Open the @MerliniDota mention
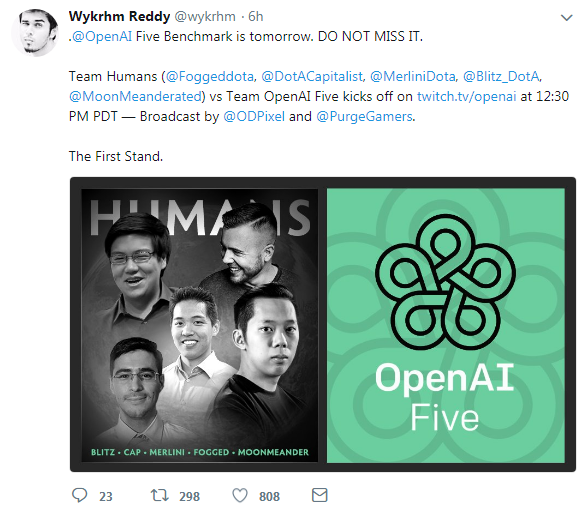The image size is (587, 512). pyautogui.click(x=413, y=77)
